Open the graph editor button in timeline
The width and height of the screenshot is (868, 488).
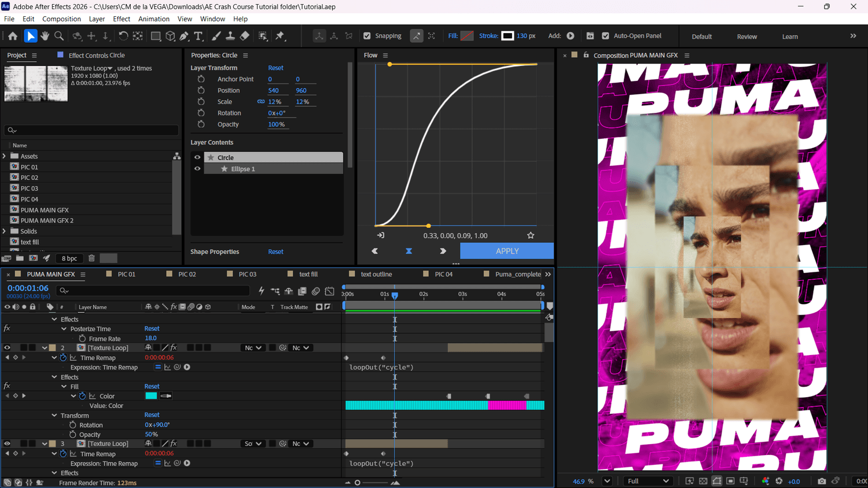330,291
